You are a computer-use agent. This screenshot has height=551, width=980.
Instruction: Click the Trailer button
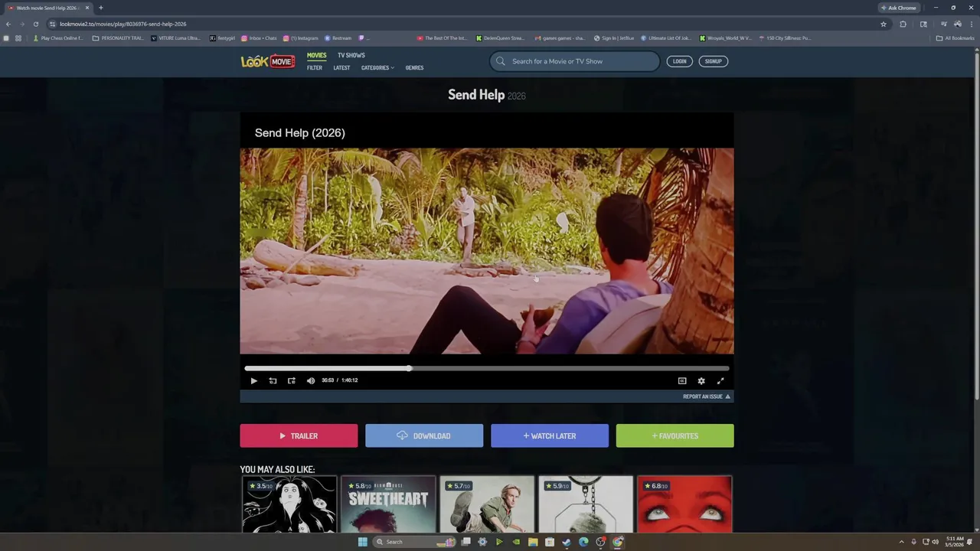click(299, 435)
